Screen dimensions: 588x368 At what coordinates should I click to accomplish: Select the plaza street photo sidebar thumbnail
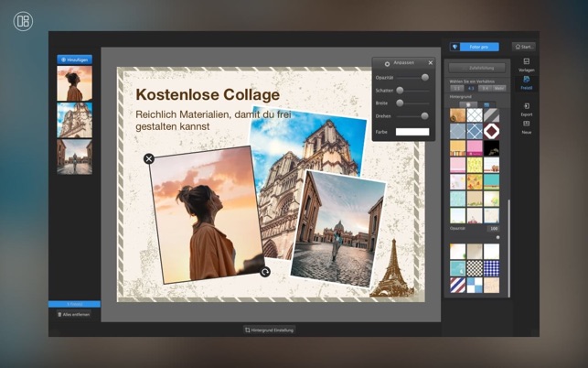[x=74, y=157]
